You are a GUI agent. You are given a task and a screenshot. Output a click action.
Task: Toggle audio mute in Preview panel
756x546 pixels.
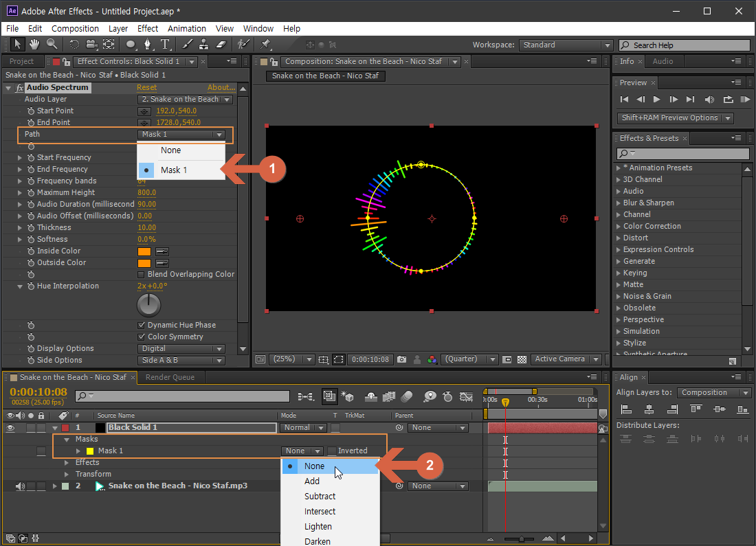(709, 100)
